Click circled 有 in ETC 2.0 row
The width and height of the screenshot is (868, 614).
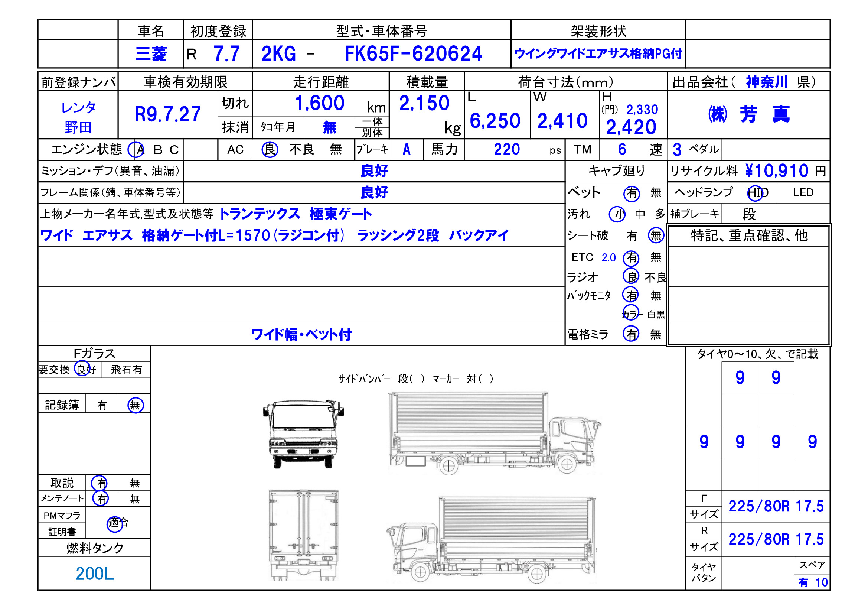click(x=631, y=258)
